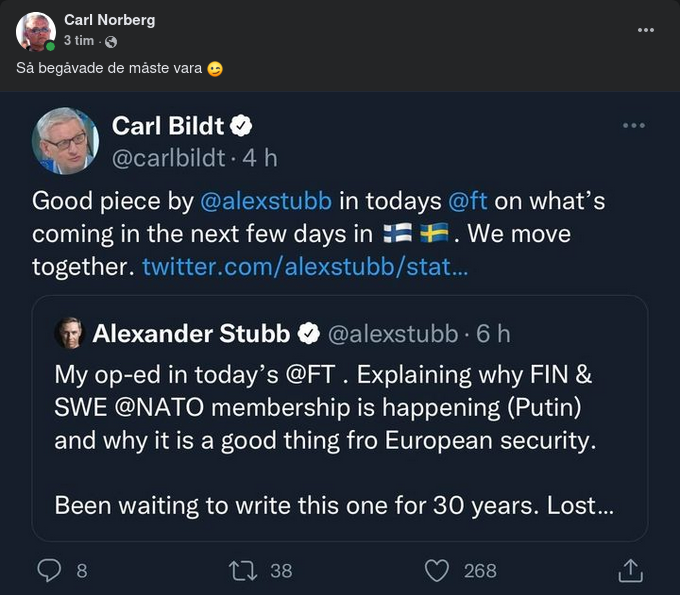The width and height of the screenshot is (680, 595).
Task: Click the Carl Bildt display name
Action: pos(167,125)
